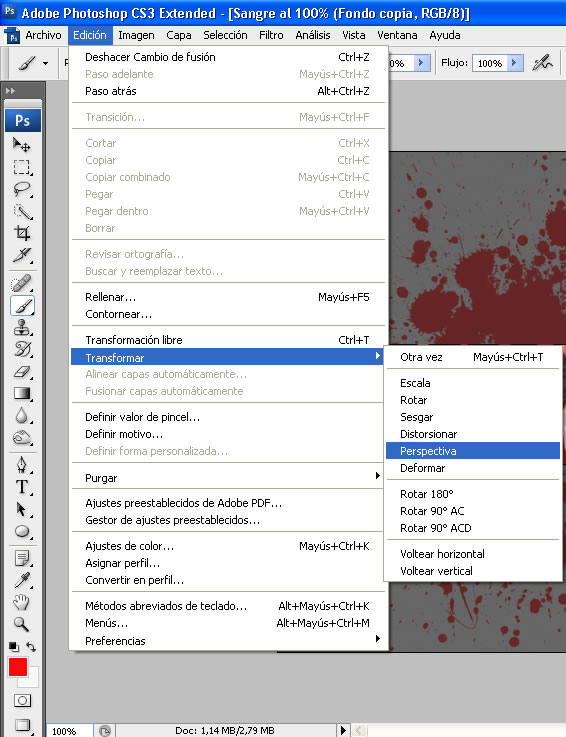Select the Gradient tool
Image resolution: width=566 pixels, height=737 pixels.
point(22,393)
